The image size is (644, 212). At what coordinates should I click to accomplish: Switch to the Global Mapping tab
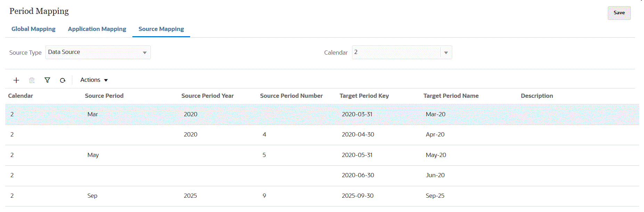tap(33, 29)
